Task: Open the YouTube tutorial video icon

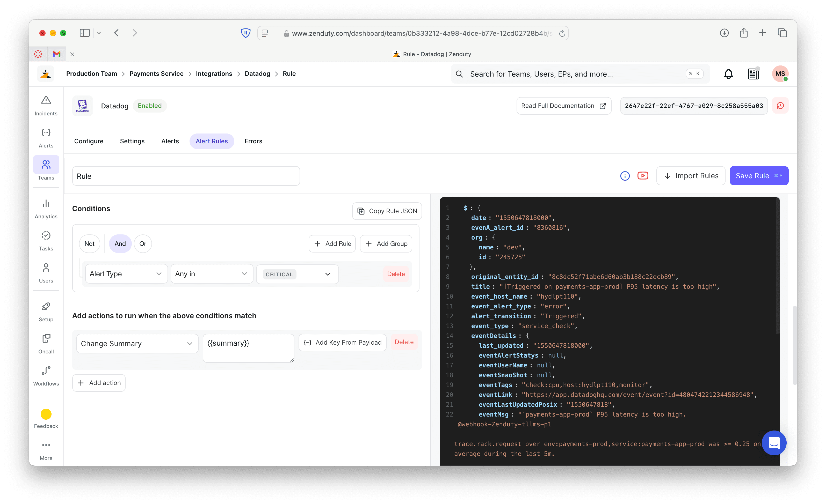Action: coord(643,176)
